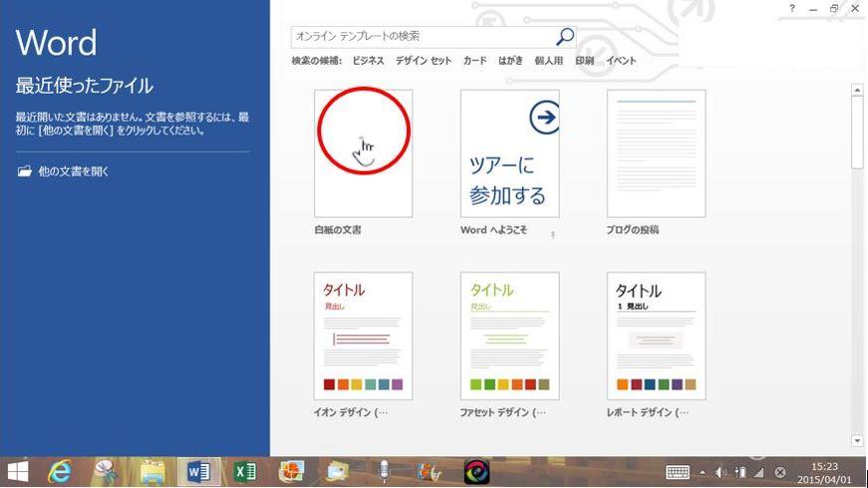The height and width of the screenshot is (488, 868).
Task: Select the イオン デザイン template
Action: (x=363, y=336)
